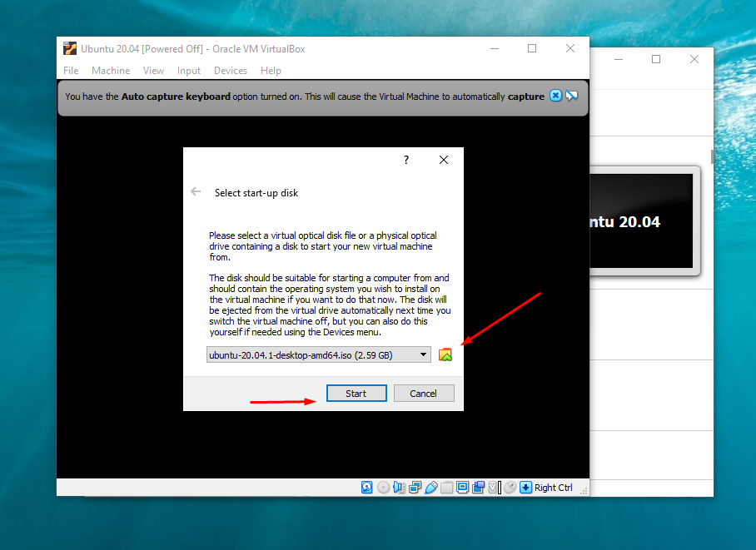This screenshot has height=550, width=756.
Task: Click the audio status icon
Action: click(399, 487)
